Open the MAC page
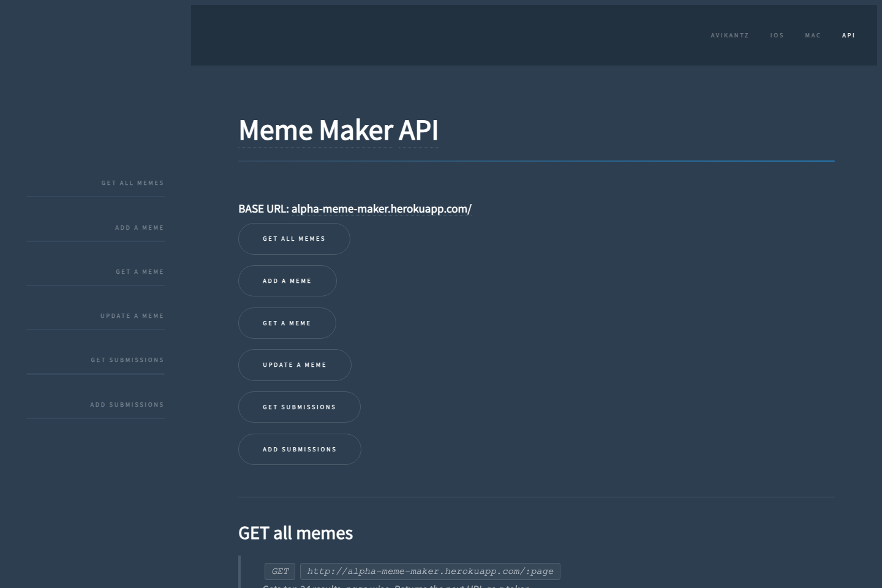Viewport: 882px width, 588px height. [x=813, y=35]
